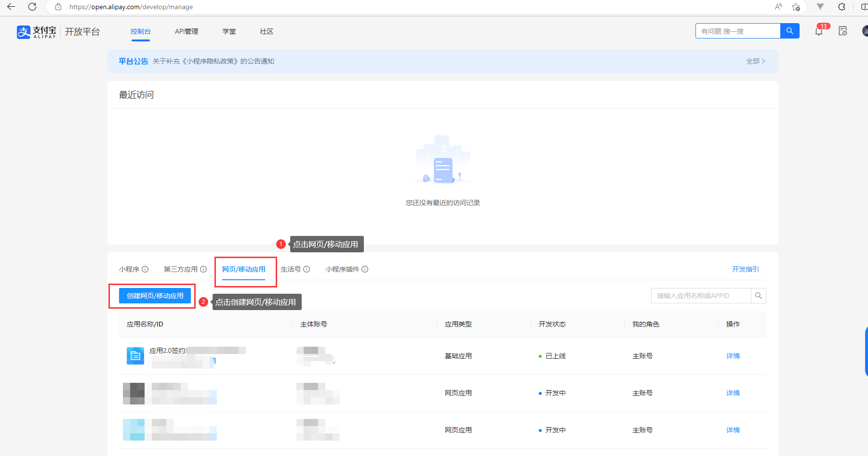Click browser refresh button

32,7
